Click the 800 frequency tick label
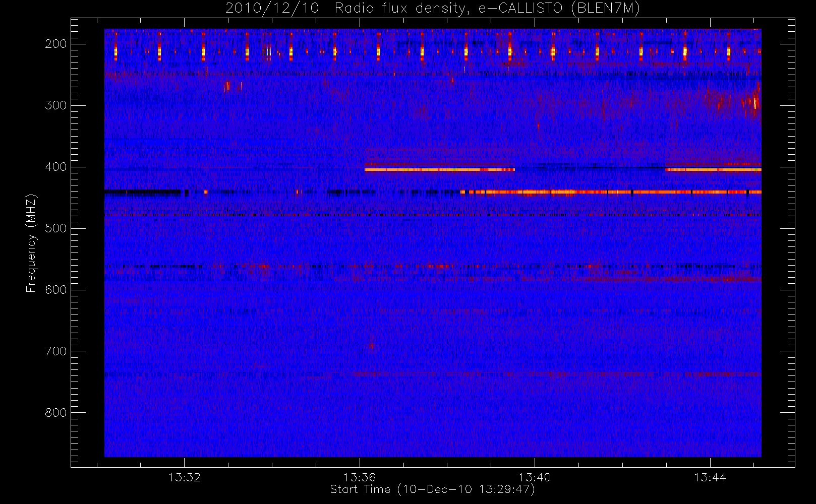This screenshot has height=504, width=816. 56,413
